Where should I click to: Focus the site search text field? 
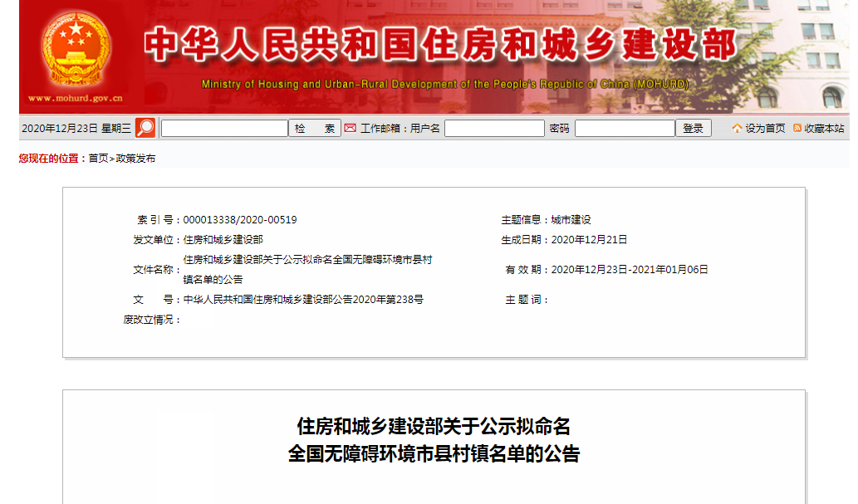224,128
